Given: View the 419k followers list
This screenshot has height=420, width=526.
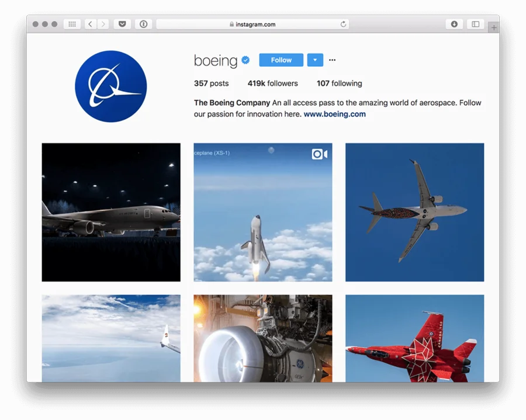Looking at the screenshot, I should coord(272,84).
